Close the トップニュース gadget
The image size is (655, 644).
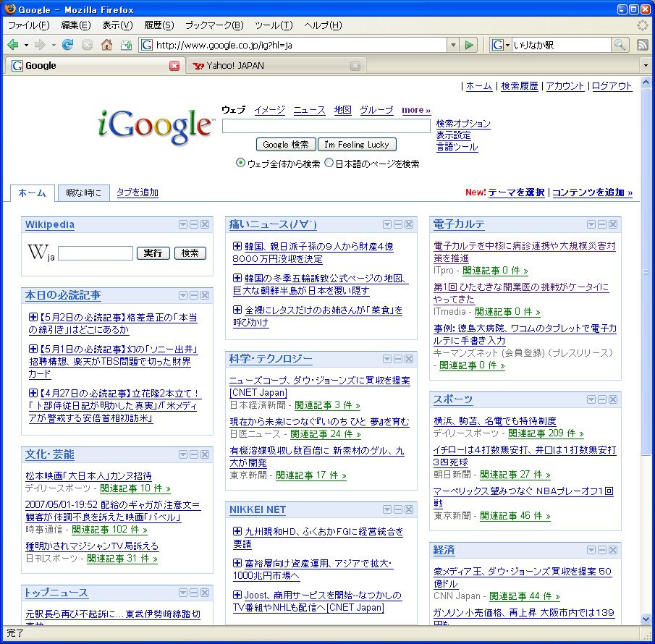pyautogui.click(x=205, y=592)
